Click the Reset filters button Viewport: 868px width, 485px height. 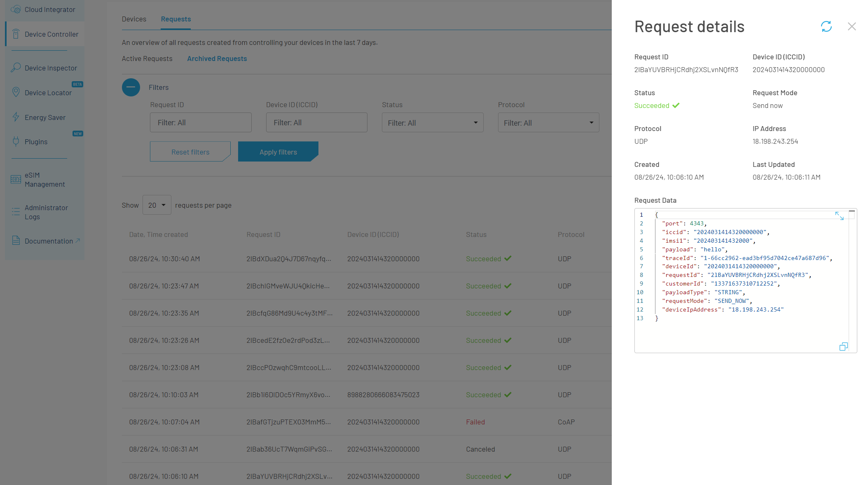coord(190,152)
